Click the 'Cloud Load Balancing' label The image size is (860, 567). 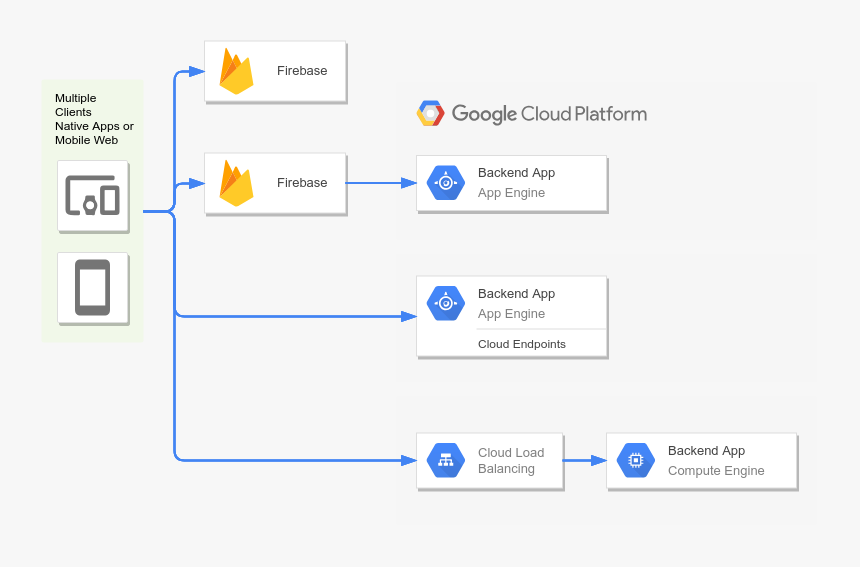click(511, 461)
